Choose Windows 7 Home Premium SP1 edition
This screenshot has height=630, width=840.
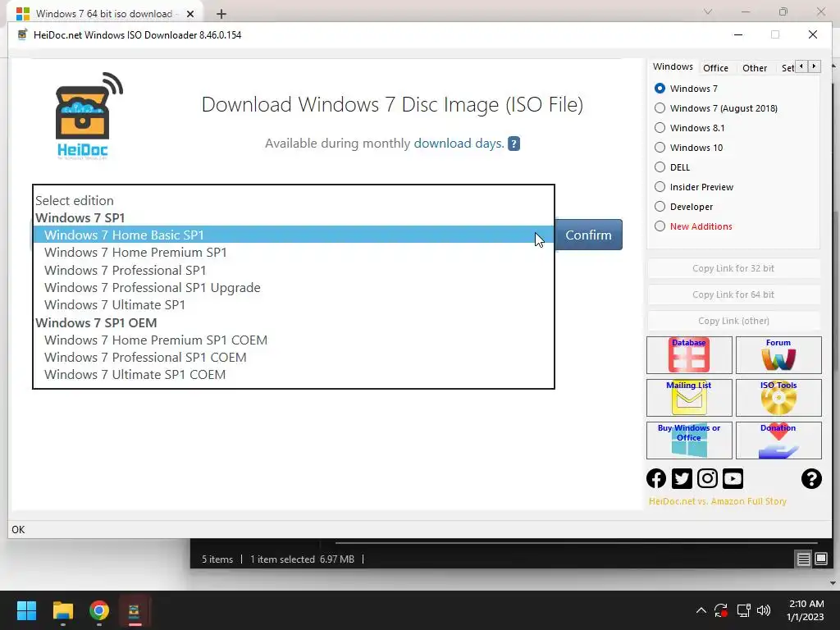tap(294, 253)
